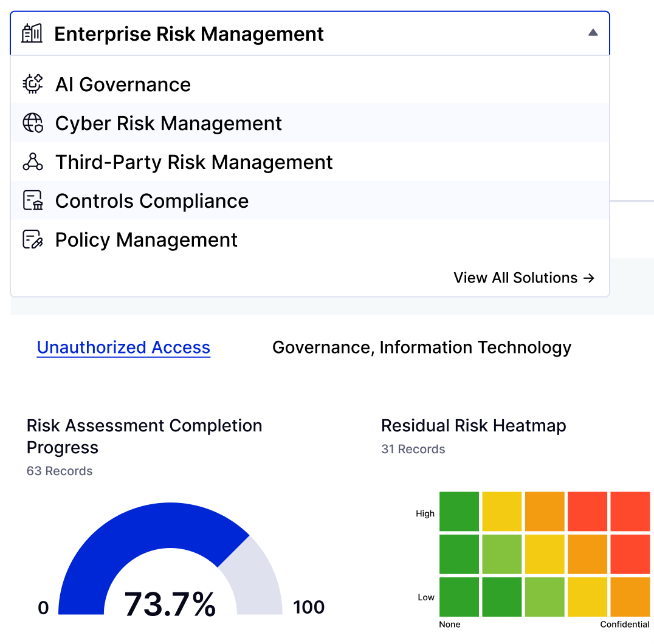Screen dimensions: 654x644
Task: Click the Controls Compliance document icon
Action: tap(33, 201)
